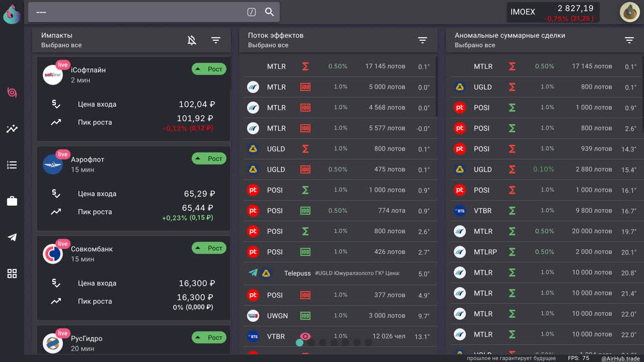Click UGLD logo on 800 лотов row in Аномальные сделки
The width and height of the screenshot is (644, 362).
click(460, 87)
